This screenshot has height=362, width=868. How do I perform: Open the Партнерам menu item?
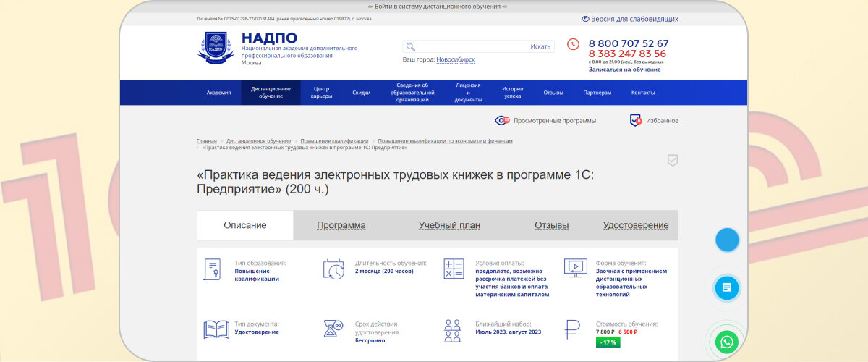597,93
